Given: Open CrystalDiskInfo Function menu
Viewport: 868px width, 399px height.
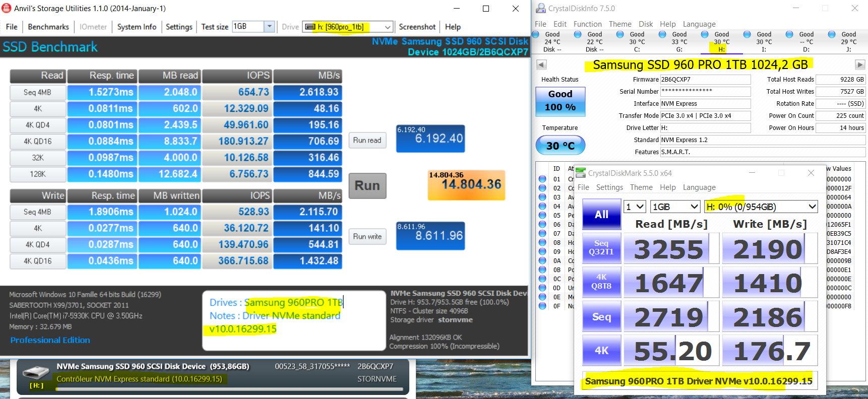Looking at the screenshot, I should [x=587, y=24].
